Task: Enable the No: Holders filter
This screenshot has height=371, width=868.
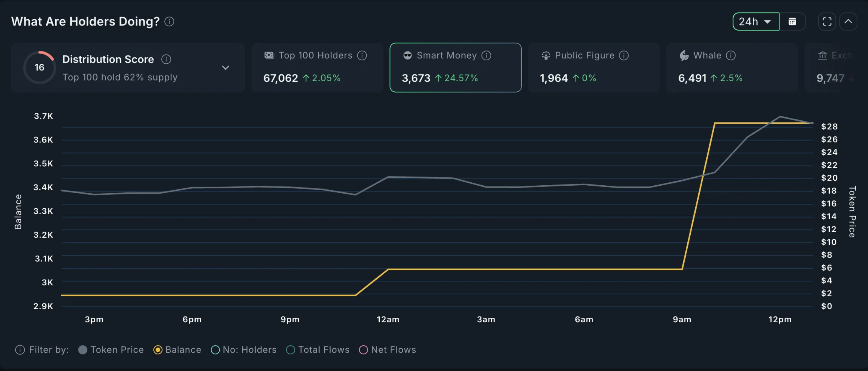Action: [x=244, y=350]
